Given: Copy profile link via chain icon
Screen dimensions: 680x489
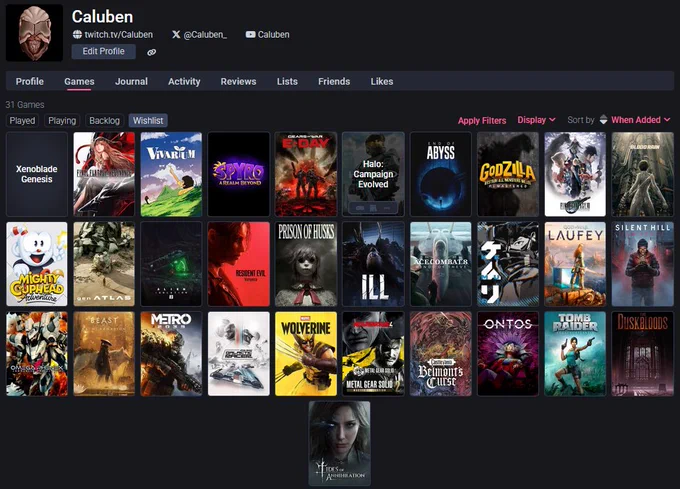Looking at the screenshot, I should (151, 52).
